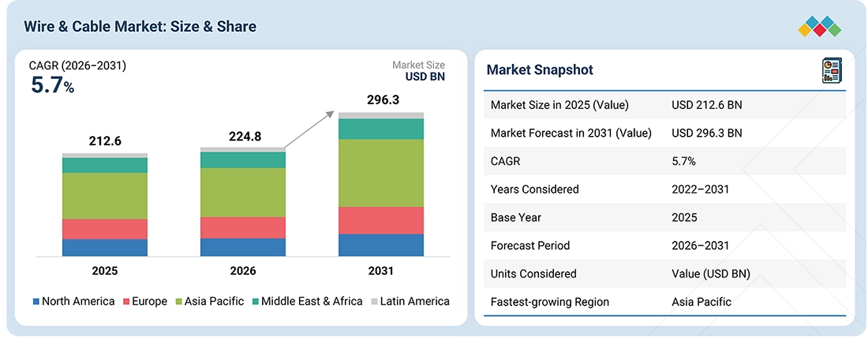Click the 2031 axis label
Viewport: 868px width, 339px height.
[x=381, y=271]
